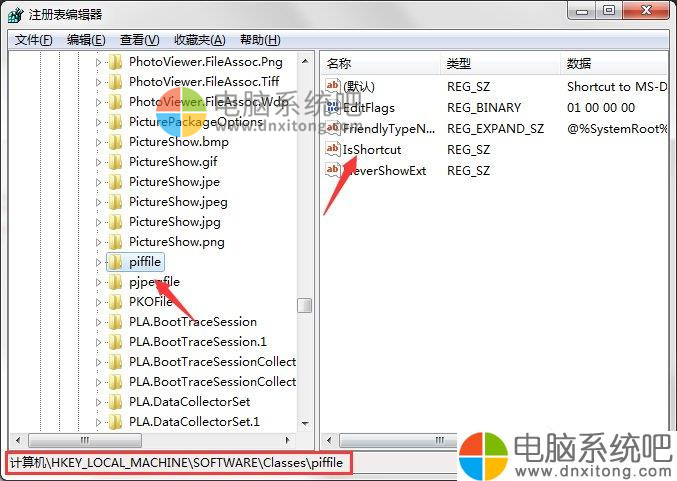The width and height of the screenshot is (677, 481).
Task: Click the tree pane vertical scrollbar thumb
Action: tap(305, 305)
